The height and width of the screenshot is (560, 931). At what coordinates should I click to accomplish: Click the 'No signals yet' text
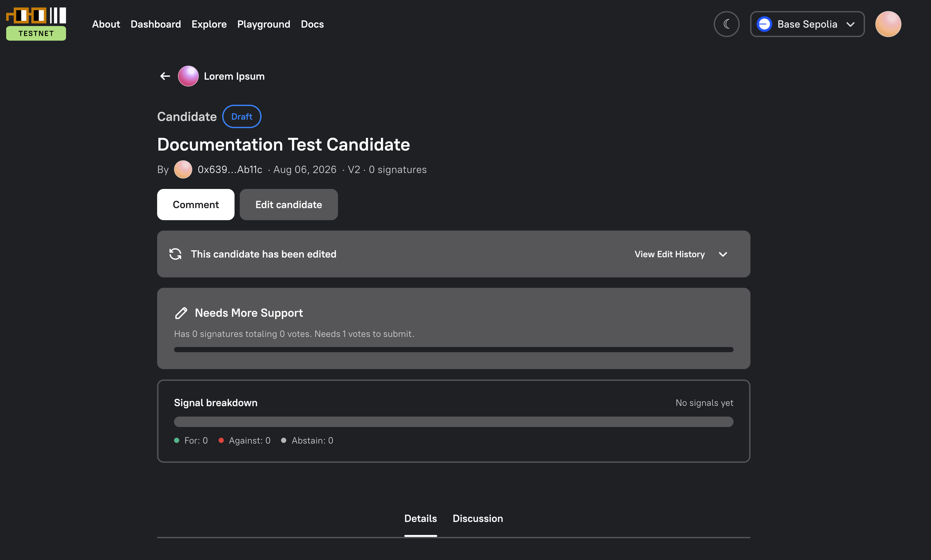(704, 403)
